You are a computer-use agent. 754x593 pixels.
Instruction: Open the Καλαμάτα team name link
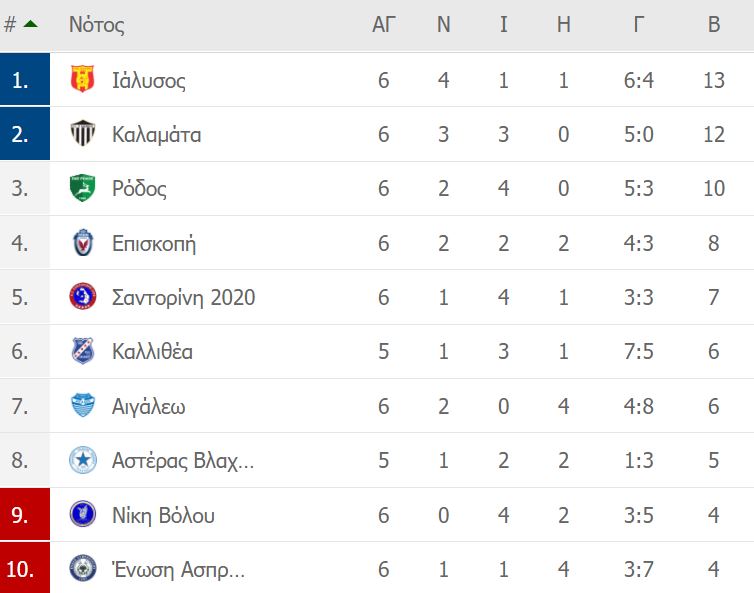pos(156,134)
